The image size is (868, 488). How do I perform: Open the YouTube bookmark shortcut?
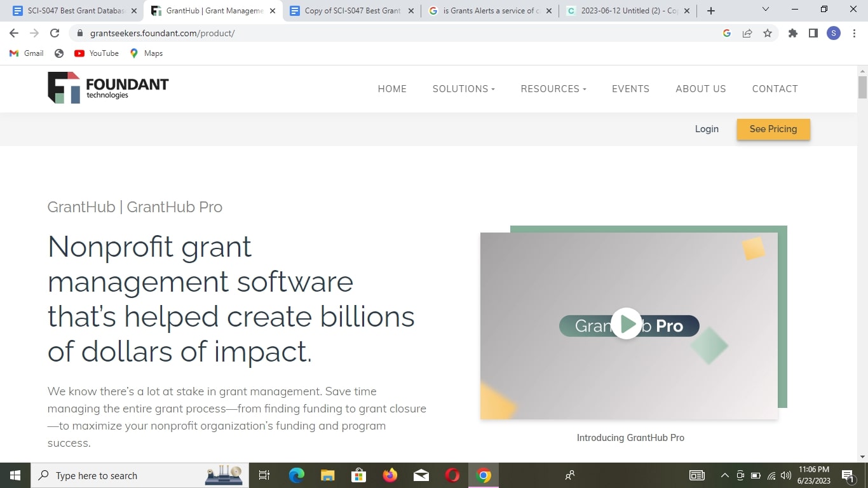click(x=96, y=53)
